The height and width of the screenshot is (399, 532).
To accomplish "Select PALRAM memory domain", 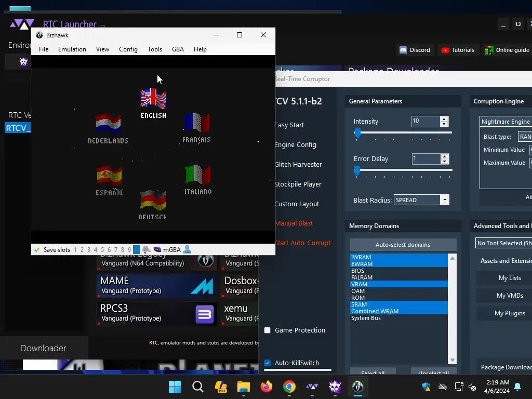I will 398,277.
